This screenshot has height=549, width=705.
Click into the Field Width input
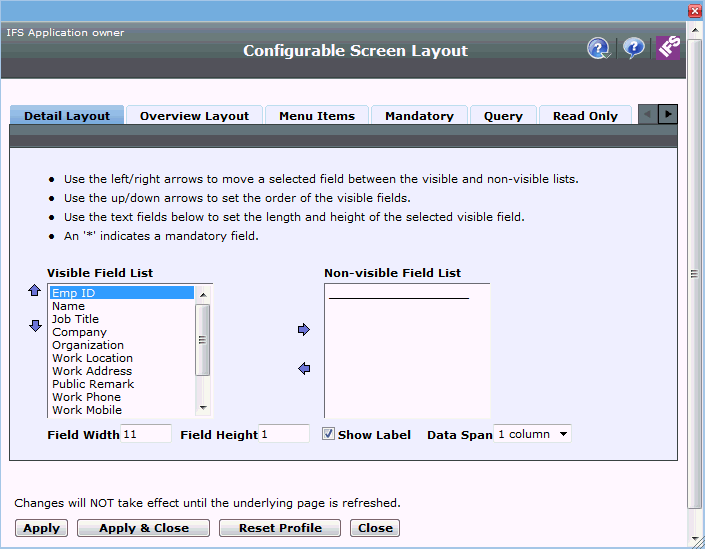145,434
